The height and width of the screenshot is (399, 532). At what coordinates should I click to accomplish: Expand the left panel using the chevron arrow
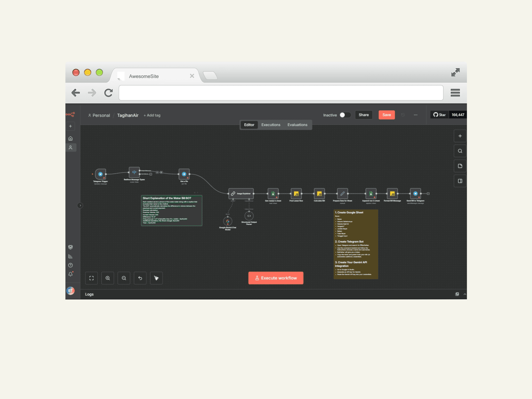pyautogui.click(x=80, y=205)
